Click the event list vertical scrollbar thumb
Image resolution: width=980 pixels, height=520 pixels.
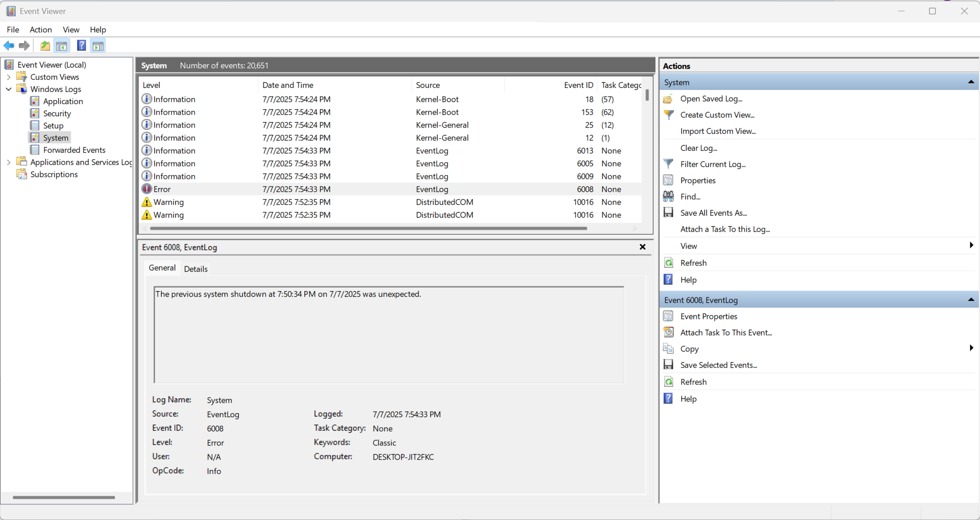(647, 95)
